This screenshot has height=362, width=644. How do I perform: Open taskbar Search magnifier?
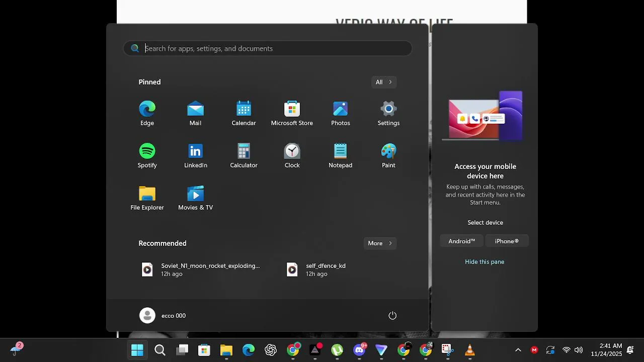(160, 350)
